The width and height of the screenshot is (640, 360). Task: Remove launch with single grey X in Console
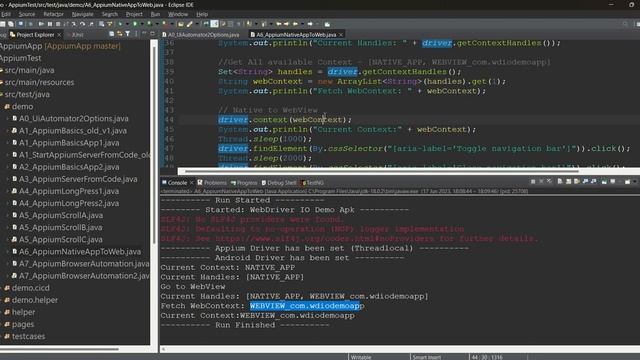click(x=541, y=182)
